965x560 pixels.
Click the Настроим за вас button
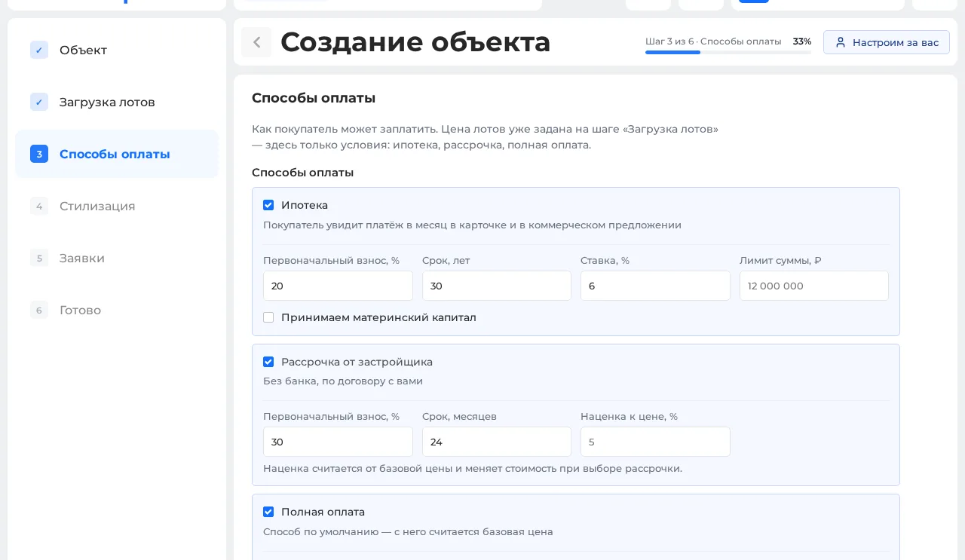[887, 42]
